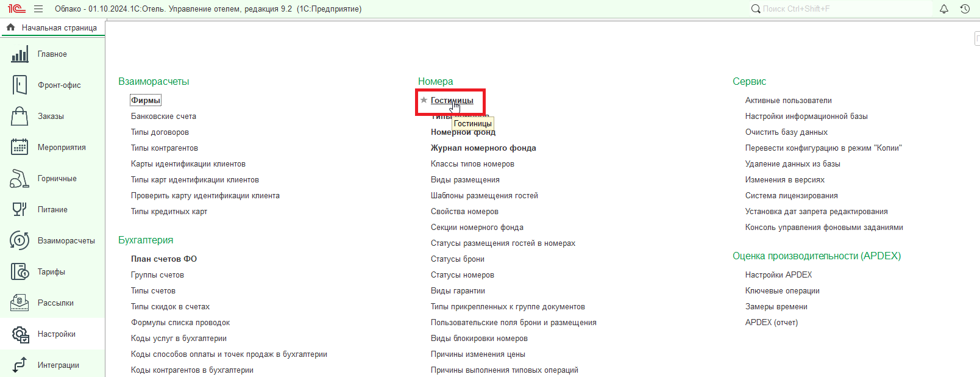Open Тарифы price list icon
Image resolution: width=980 pixels, height=377 pixels.
click(20, 272)
